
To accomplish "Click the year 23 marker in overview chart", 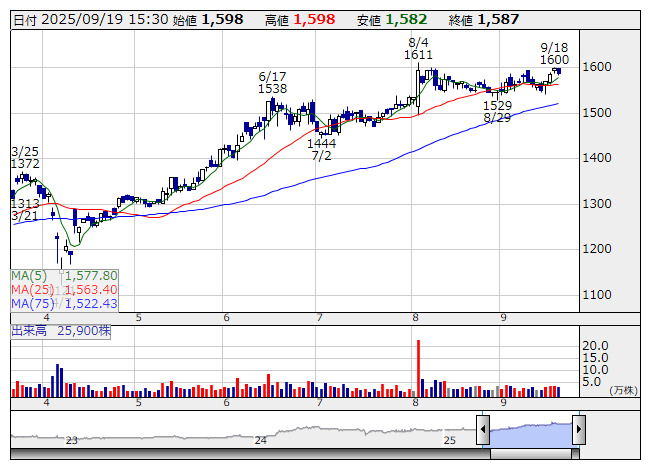I will click(x=72, y=440).
